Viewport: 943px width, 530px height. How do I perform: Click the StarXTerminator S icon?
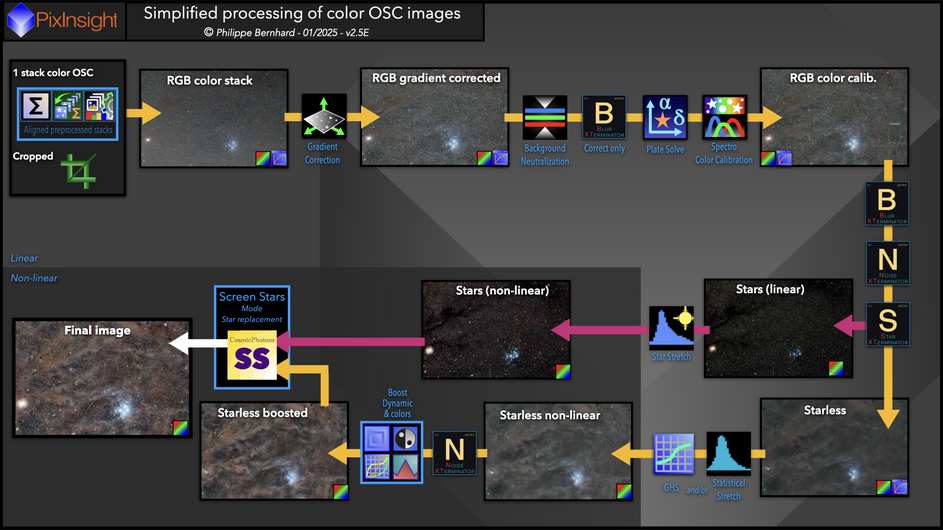click(x=887, y=323)
